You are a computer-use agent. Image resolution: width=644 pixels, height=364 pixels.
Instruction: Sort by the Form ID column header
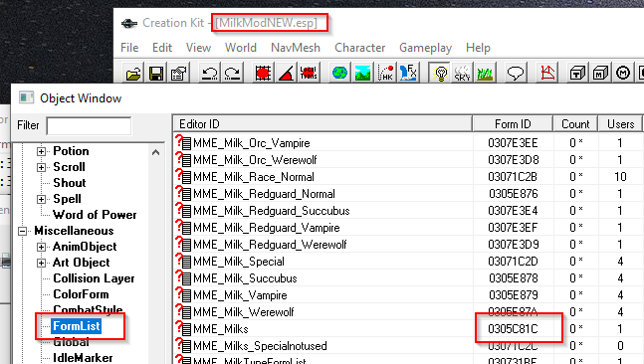click(513, 124)
